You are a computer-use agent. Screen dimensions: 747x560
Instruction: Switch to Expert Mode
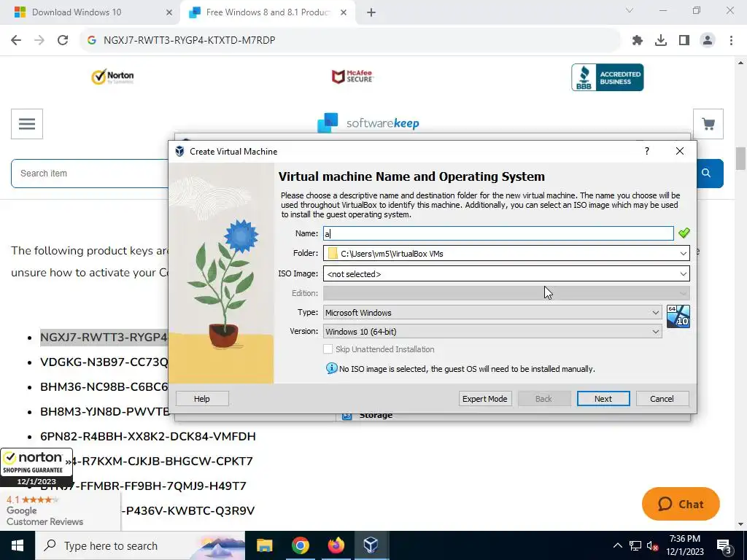click(485, 399)
